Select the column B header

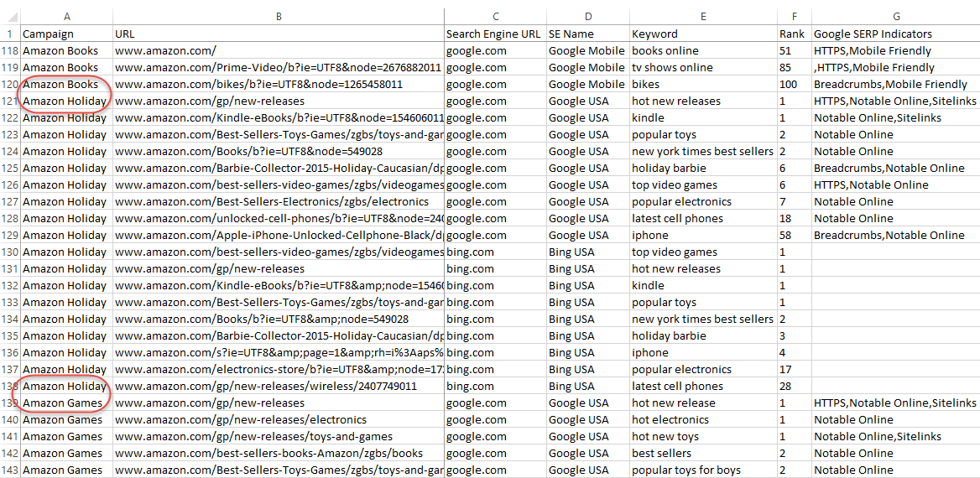click(278, 16)
